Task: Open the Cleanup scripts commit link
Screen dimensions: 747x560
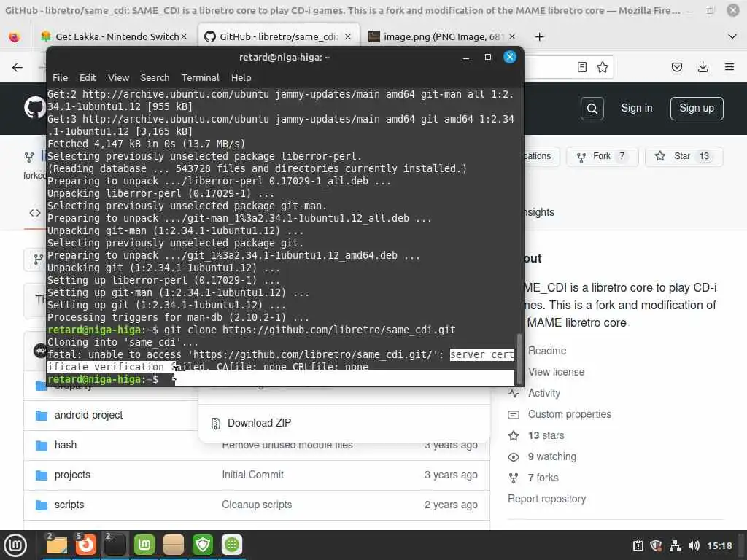Action: pyautogui.click(x=257, y=505)
